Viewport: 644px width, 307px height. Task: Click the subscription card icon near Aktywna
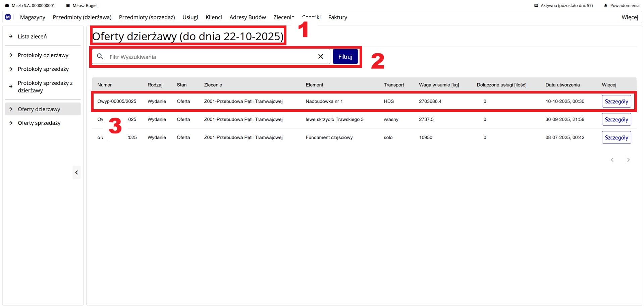[x=536, y=6]
